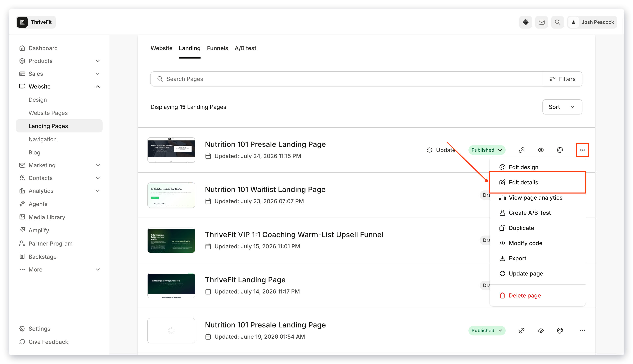633x364 pixels.
Task: Open Josh Peacock account menu
Action: (x=592, y=22)
